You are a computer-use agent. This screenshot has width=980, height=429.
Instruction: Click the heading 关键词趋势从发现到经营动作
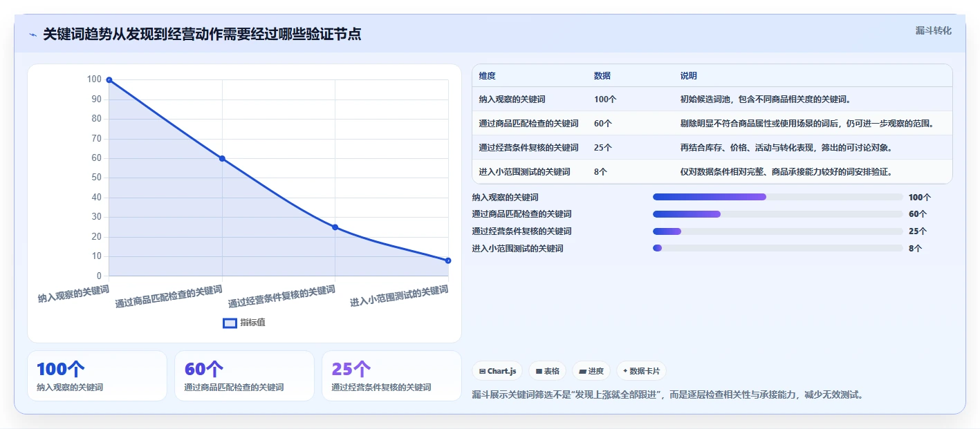coord(202,34)
